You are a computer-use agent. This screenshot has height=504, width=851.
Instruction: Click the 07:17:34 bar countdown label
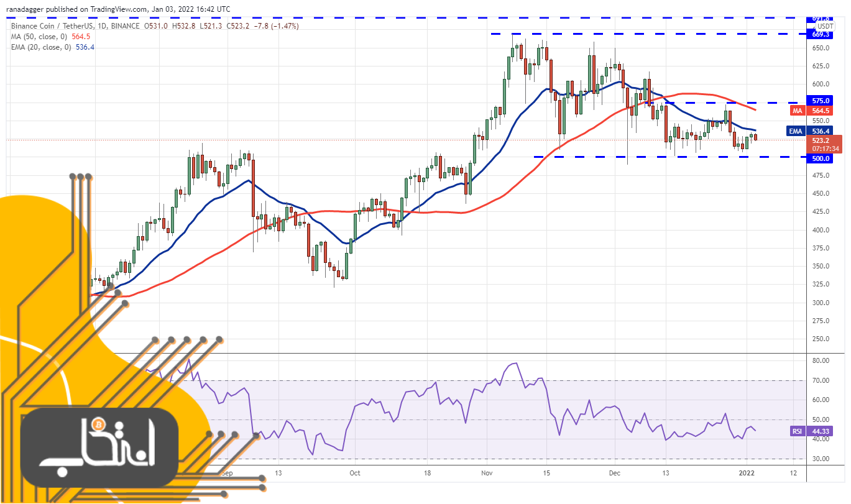pos(826,149)
